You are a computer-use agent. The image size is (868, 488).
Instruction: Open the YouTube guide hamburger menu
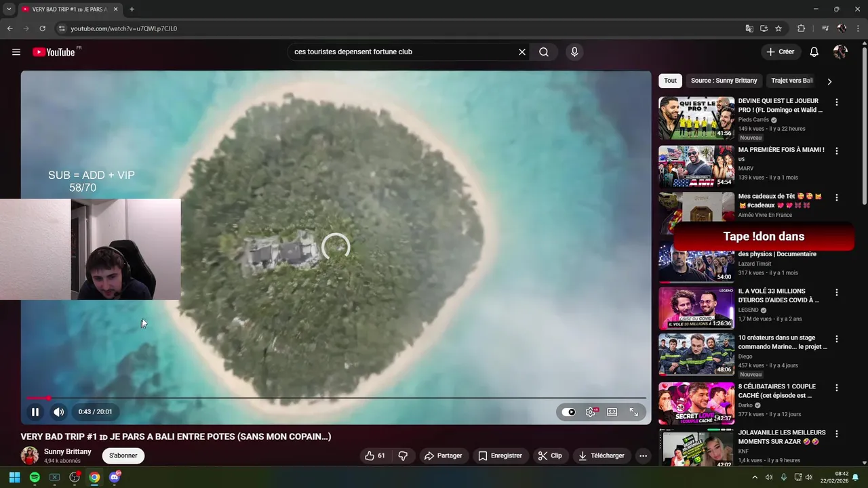tap(16, 52)
